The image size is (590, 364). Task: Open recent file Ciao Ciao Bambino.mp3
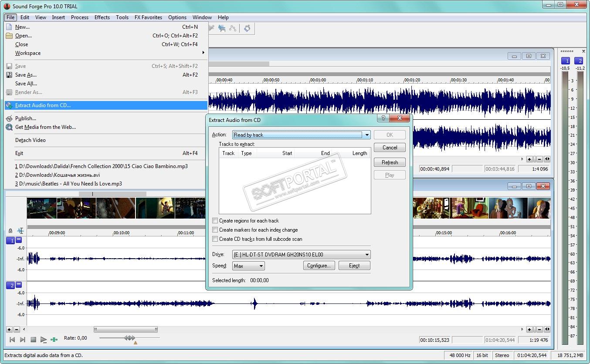tap(101, 166)
